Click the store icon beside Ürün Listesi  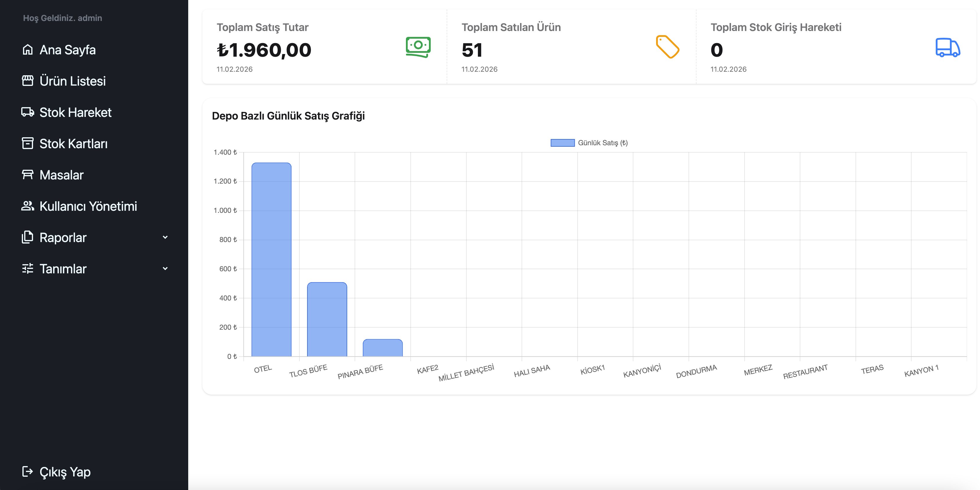tap(27, 81)
